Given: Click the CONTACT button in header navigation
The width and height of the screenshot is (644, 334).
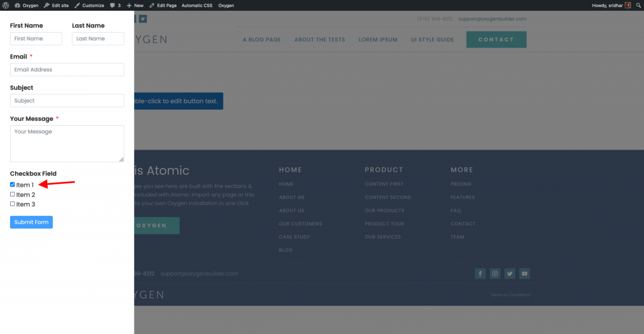Looking at the screenshot, I should click(x=496, y=40).
